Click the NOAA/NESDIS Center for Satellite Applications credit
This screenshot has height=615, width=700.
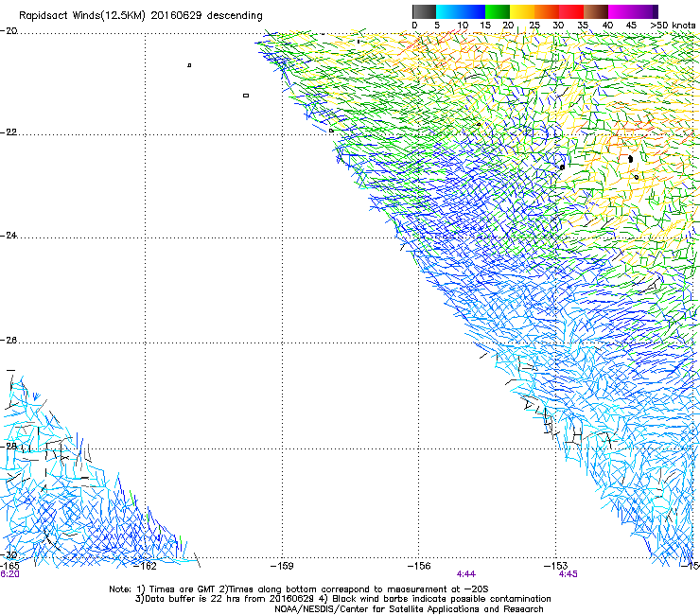tap(409, 609)
